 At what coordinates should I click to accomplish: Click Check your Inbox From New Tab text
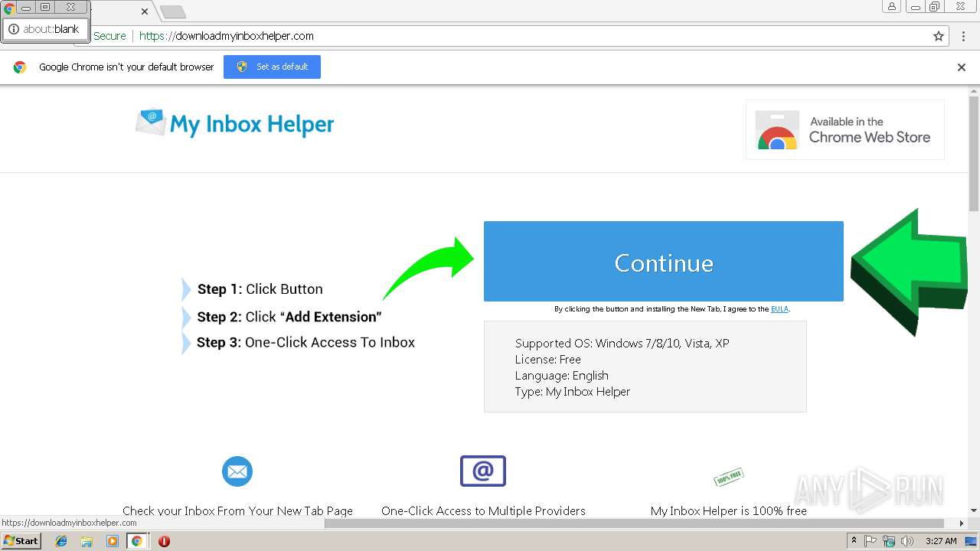tap(237, 510)
